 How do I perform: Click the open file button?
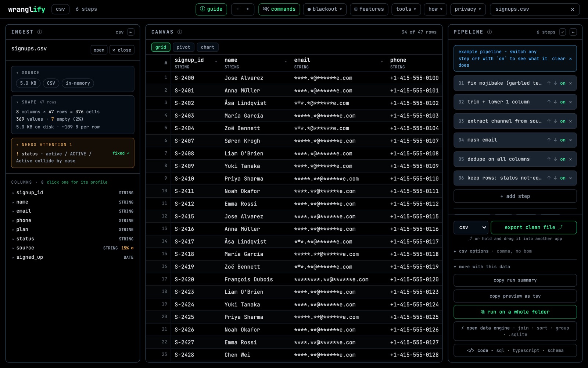(x=99, y=50)
